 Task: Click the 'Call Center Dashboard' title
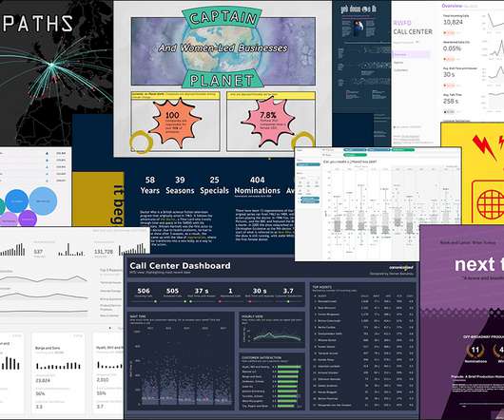[x=180, y=265]
